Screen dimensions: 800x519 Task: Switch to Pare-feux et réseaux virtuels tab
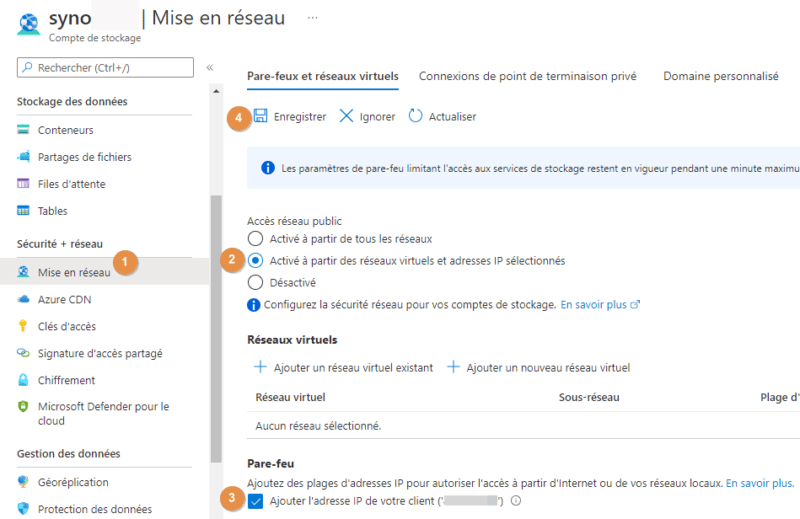click(x=322, y=76)
